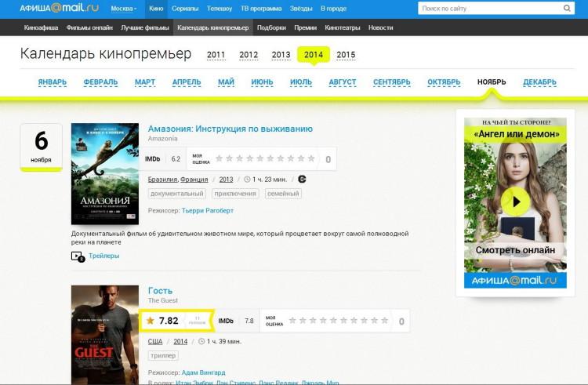Click the age rating icon for Амазония
Screen dimensions: 588x385
tap(302, 179)
